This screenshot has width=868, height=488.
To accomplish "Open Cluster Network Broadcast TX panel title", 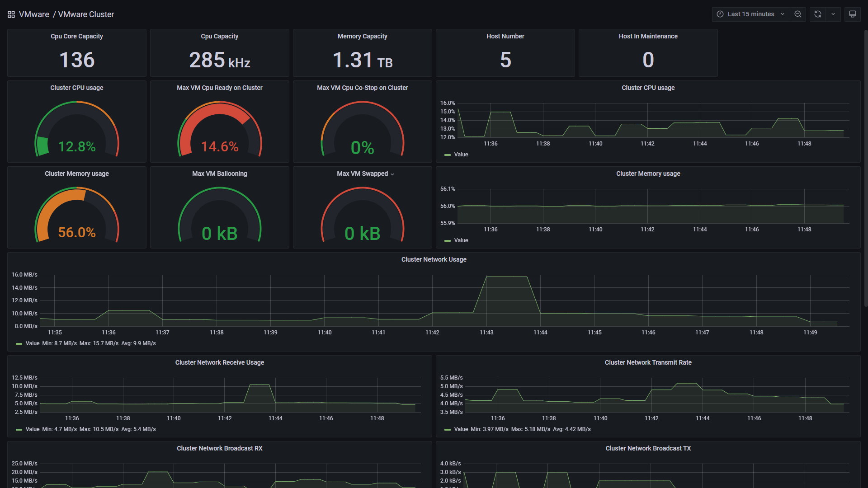I will [x=648, y=448].
